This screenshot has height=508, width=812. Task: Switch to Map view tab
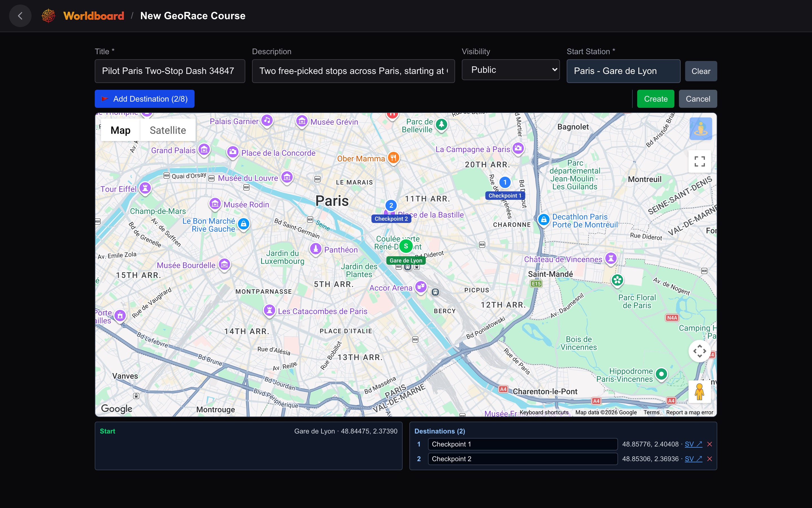[x=120, y=130]
